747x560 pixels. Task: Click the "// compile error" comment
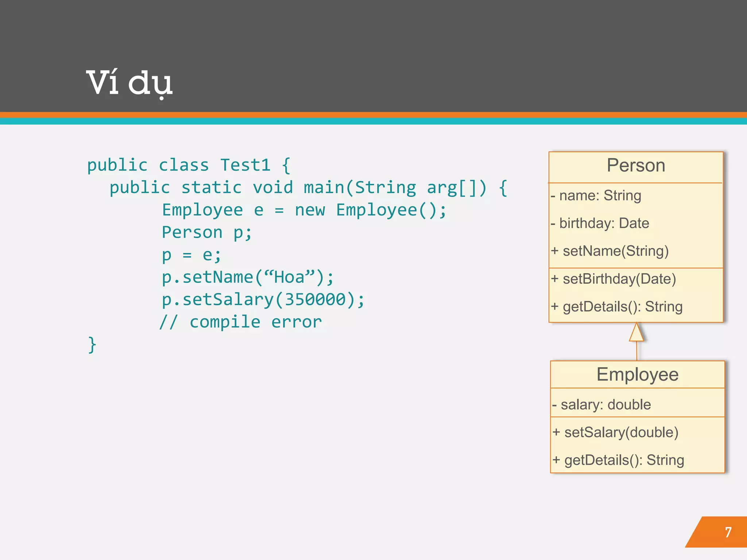(241, 322)
